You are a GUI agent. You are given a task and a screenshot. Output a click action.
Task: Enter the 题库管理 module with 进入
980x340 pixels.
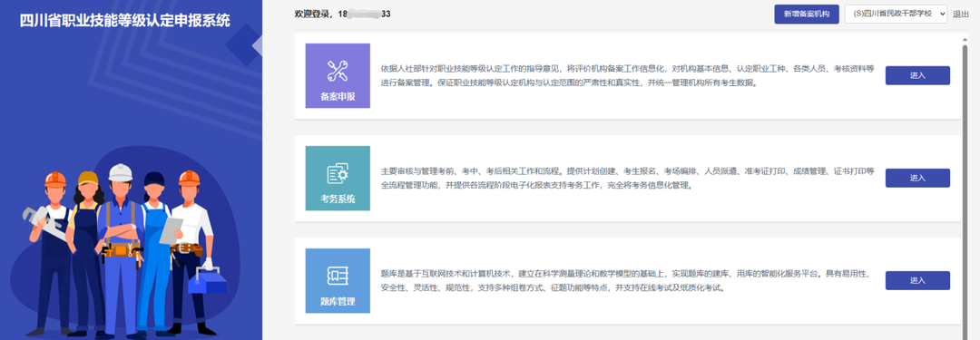[917, 281]
